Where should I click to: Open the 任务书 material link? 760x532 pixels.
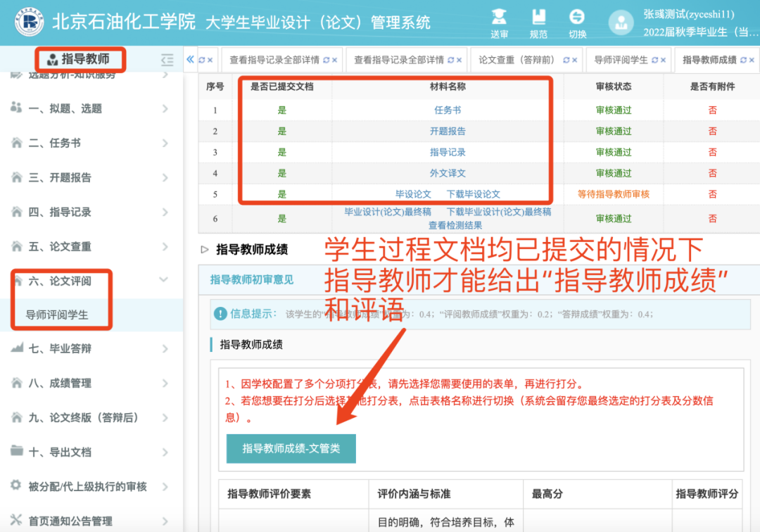click(448, 110)
